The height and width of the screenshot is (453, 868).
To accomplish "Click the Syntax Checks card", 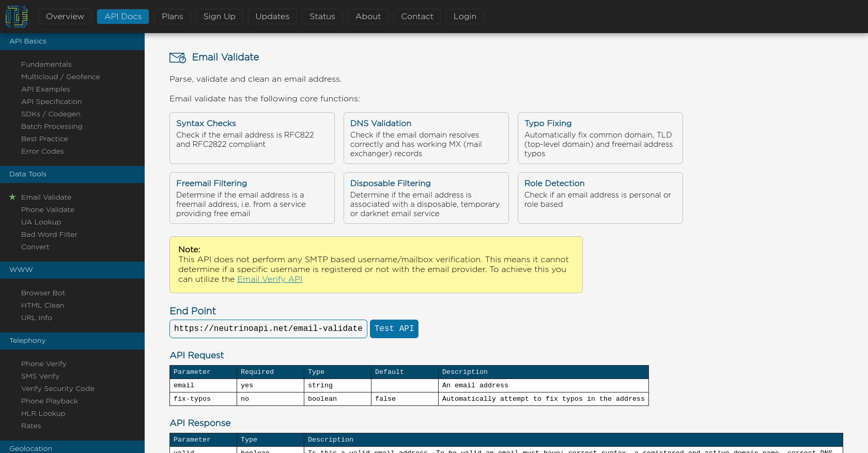I will click(252, 138).
